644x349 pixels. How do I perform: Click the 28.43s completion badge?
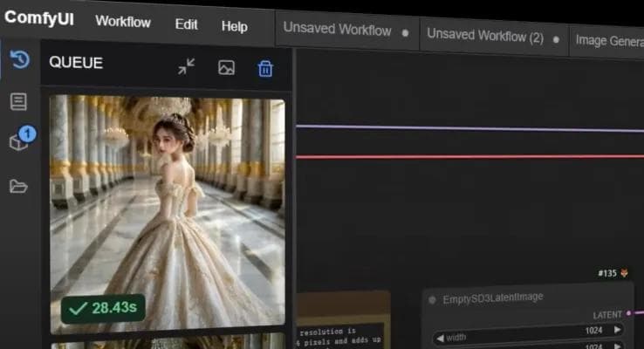click(x=103, y=308)
